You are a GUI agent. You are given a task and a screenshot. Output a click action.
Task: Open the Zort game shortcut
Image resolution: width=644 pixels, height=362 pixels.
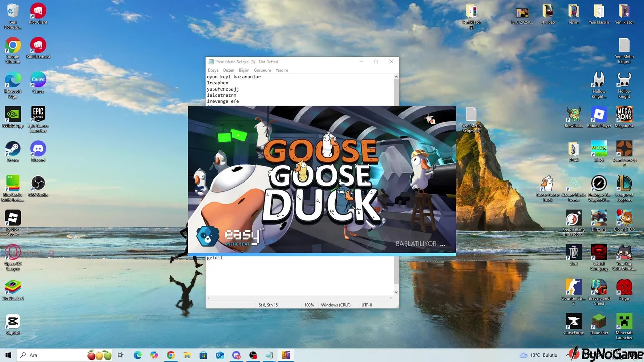(574, 255)
